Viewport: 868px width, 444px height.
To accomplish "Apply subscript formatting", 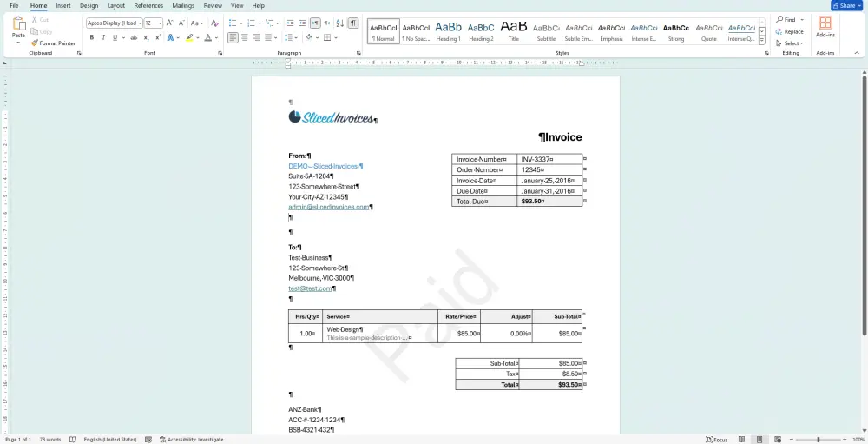I will [x=146, y=37].
